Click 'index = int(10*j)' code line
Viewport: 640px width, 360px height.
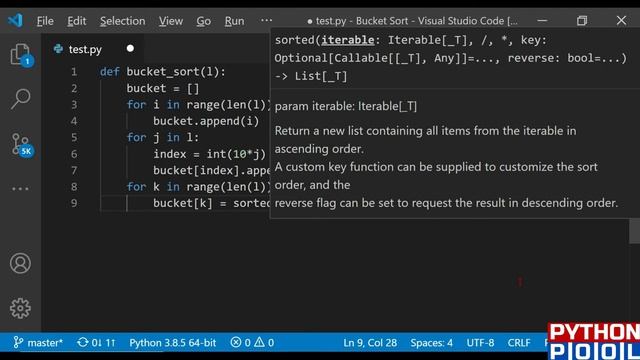pyautogui.click(x=209, y=154)
